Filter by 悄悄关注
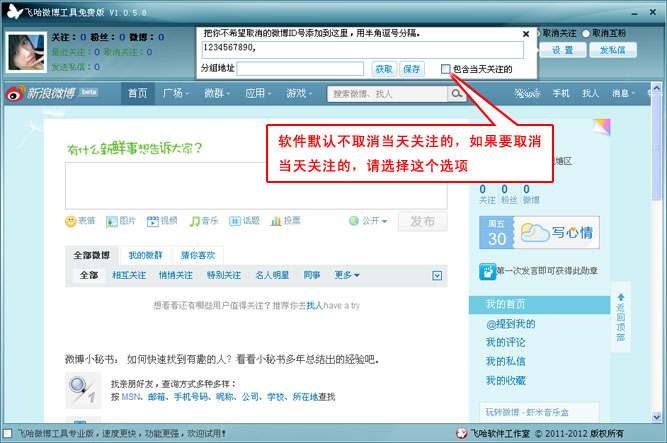This screenshot has height=443, width=667. pos(176,275)
